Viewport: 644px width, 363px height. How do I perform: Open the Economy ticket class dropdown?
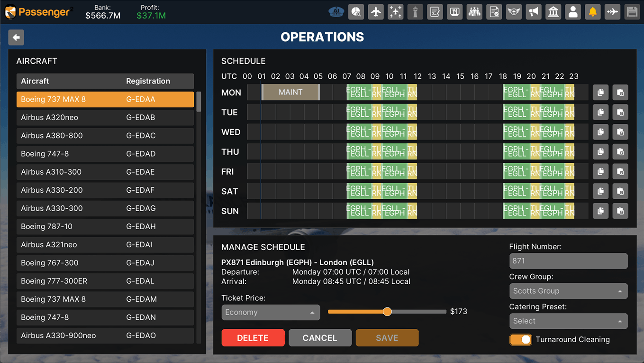coord(271,312)
